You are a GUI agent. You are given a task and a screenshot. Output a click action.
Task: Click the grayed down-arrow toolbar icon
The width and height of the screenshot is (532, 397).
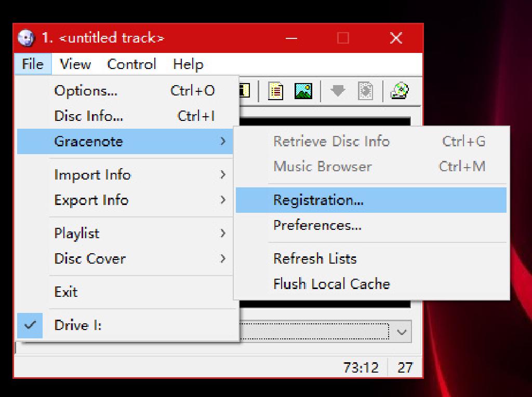click(x=338, y=91)
